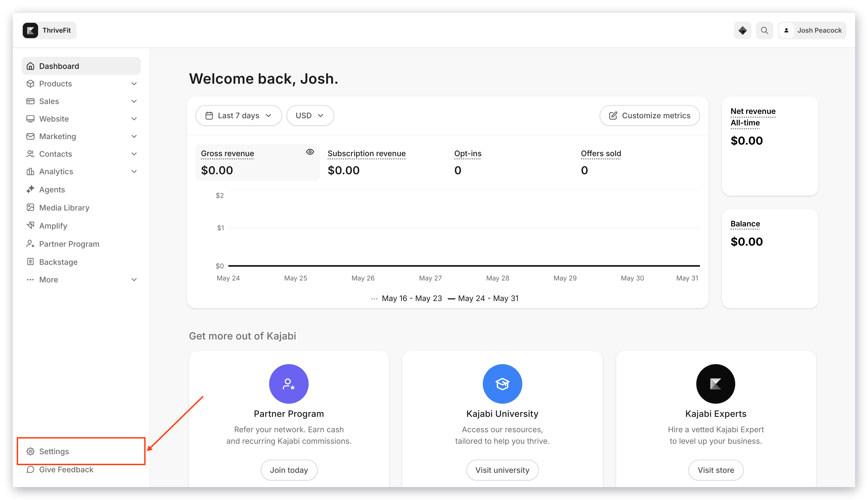Select the Gross revenue metric card
The height and width of the screenshot is (500, 868).
coord(257,162)
